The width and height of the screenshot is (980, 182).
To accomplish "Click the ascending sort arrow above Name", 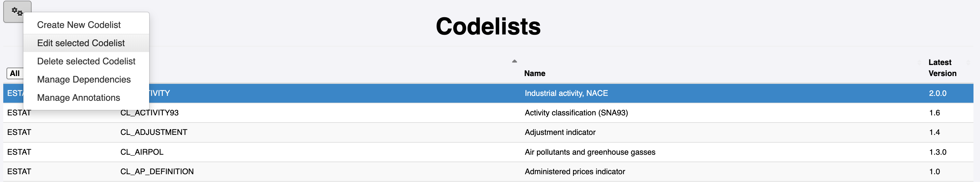I will click(514, 61).
